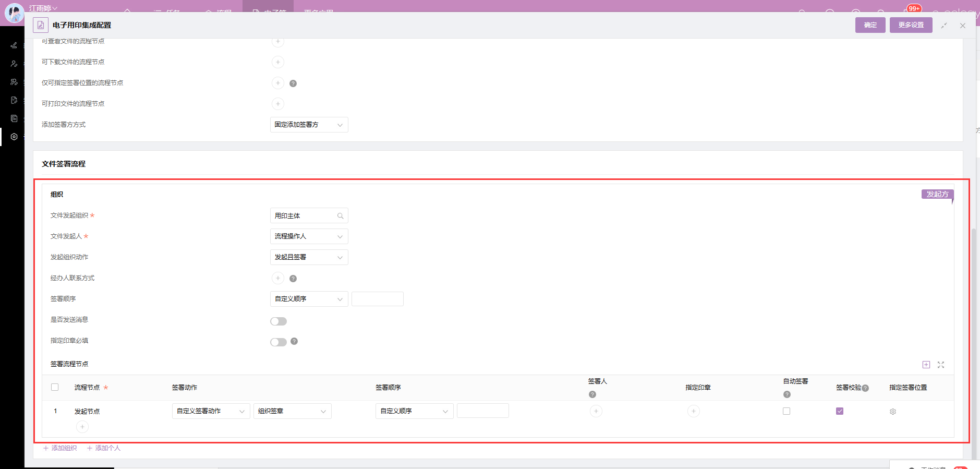Click the 确定 button
Viewport: 980px width, 469px height.
[870, 25]
